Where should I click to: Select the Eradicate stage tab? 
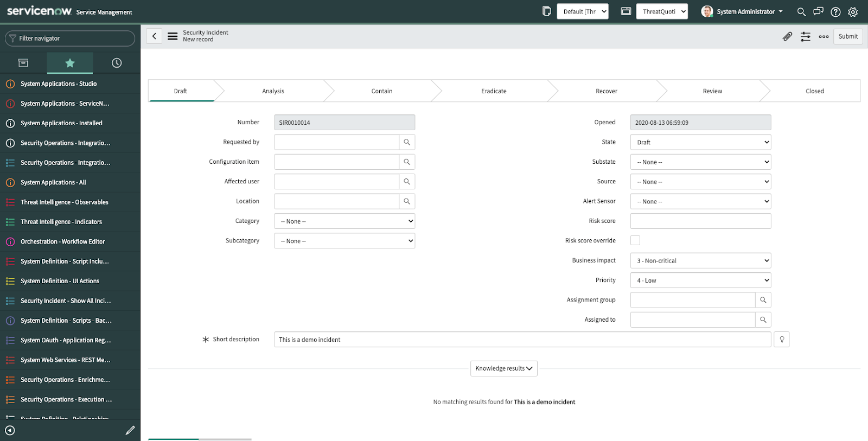coord(494,91)
